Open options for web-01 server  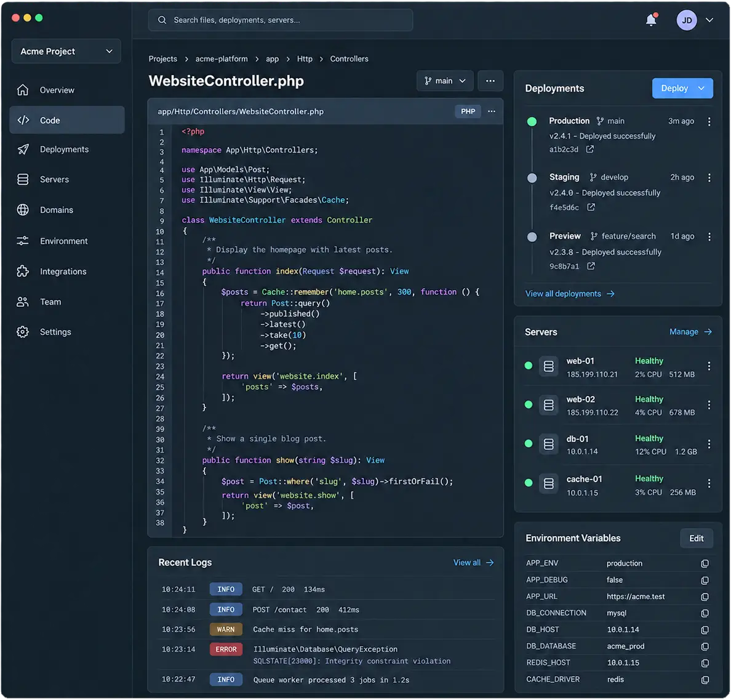709,366
